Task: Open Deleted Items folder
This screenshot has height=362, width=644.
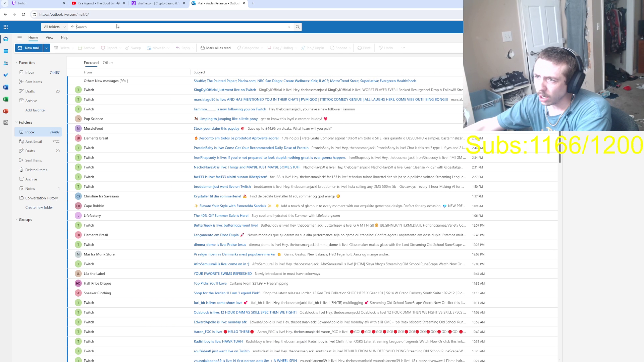Action: pos(38,170)
